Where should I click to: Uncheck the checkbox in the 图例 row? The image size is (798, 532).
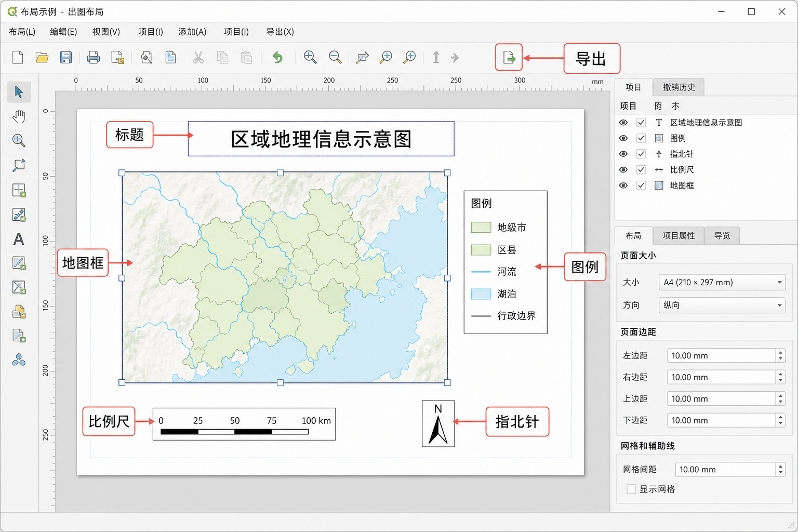click(x=641, y=138)
